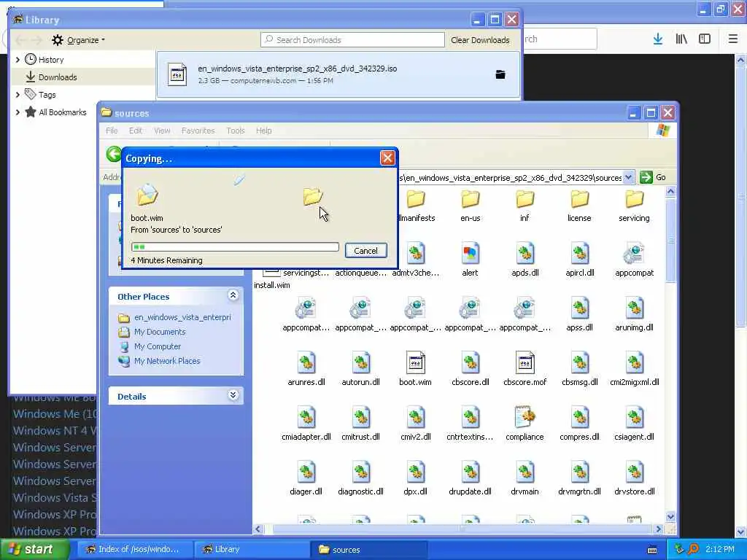747x560 pixels.
Task: Click the Go button by address bar
Action: tap(653, 177)
